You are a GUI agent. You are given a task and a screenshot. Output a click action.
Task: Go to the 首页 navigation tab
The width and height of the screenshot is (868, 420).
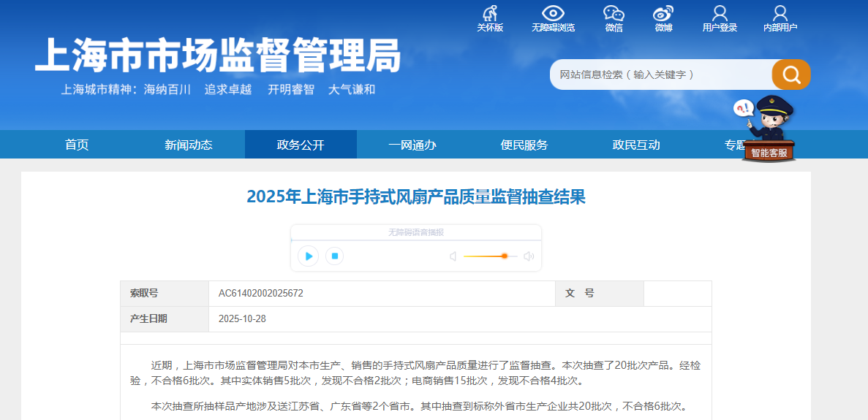click(x=77, y=145)
